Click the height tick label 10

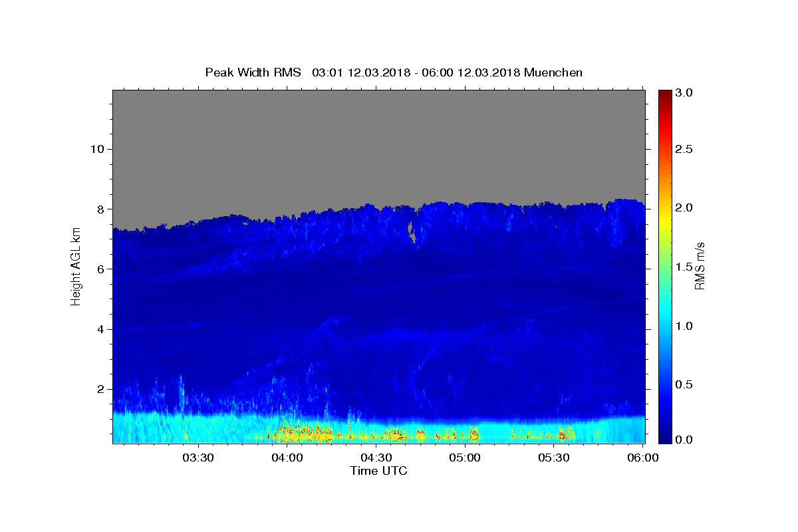[x=99, y=149]
